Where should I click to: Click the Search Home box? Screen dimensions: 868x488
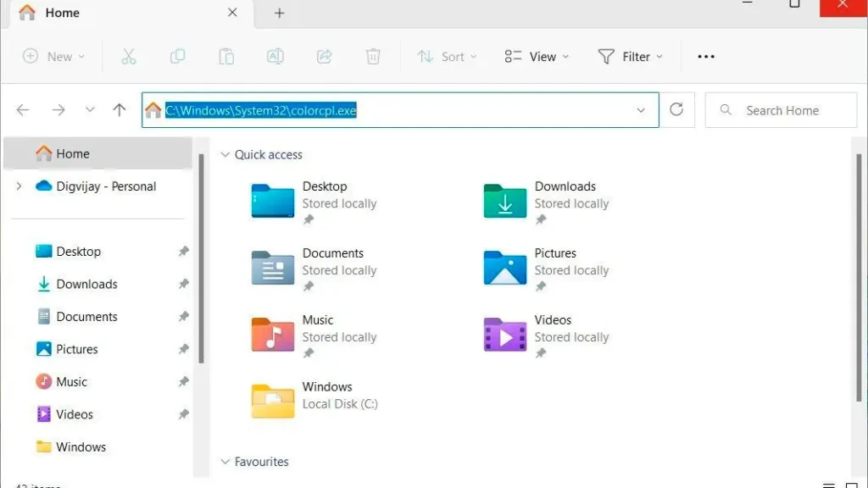[781, 110]
